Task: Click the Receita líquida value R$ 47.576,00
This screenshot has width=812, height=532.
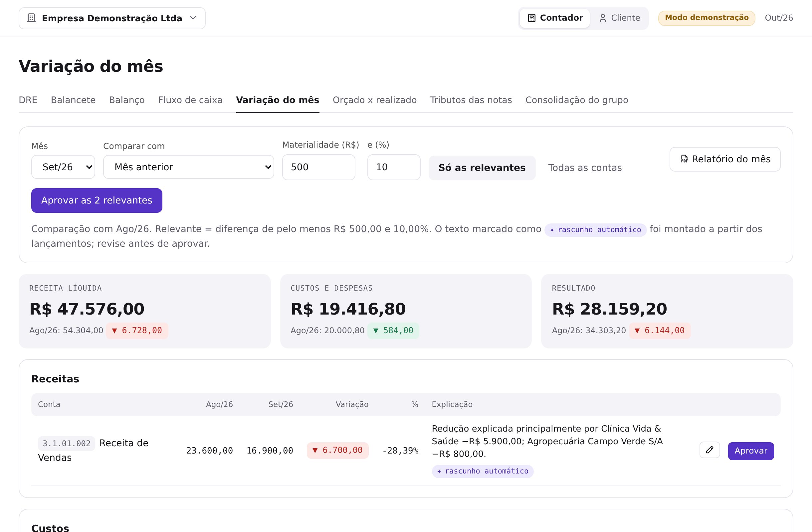Action: [87, 309]
